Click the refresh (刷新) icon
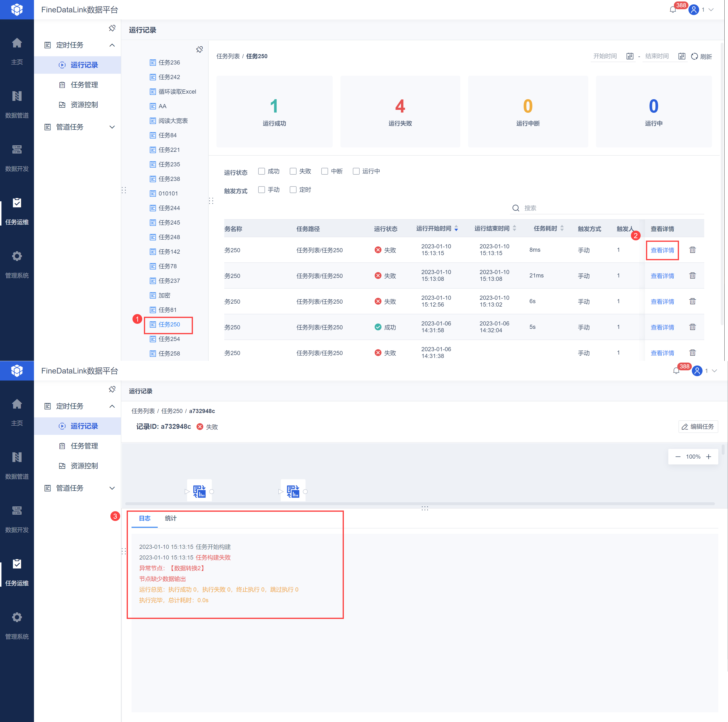The image size is (728, 722). point(695,57)
